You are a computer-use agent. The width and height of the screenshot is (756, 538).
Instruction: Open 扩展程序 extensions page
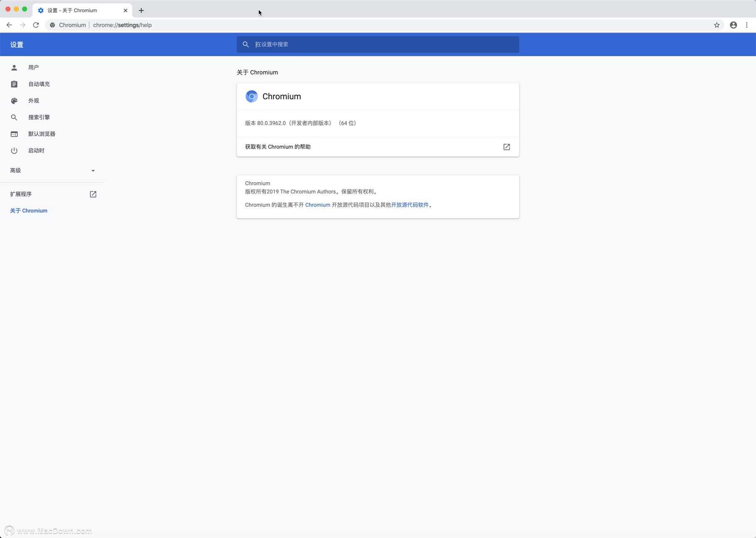[52, 194]
